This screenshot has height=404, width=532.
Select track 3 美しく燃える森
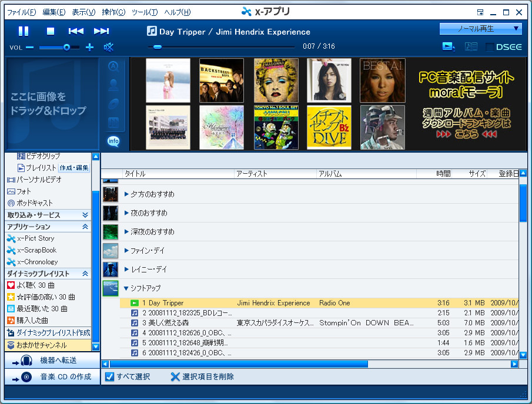tap(319, 322)
